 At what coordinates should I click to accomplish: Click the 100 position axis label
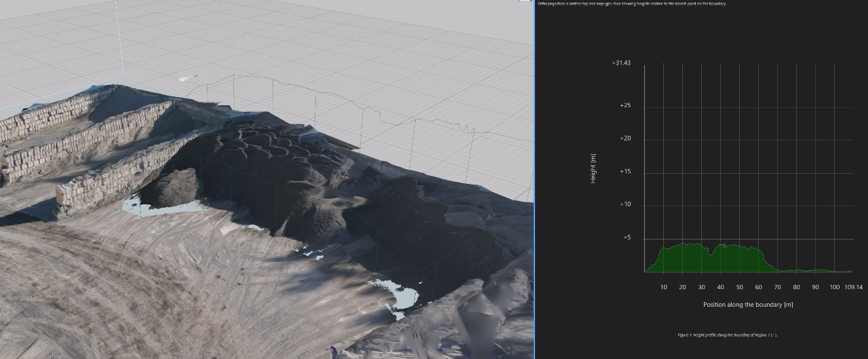(x=835, y=287)
